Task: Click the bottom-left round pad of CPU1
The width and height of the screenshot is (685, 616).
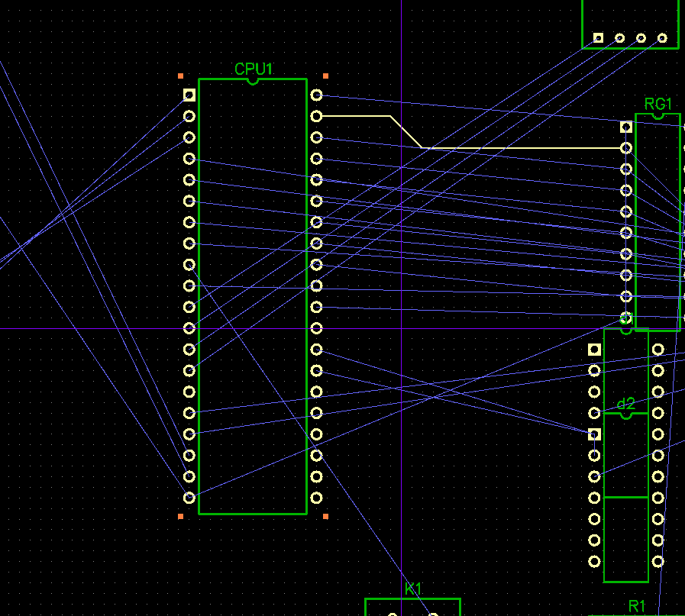Action: point(189,498)
